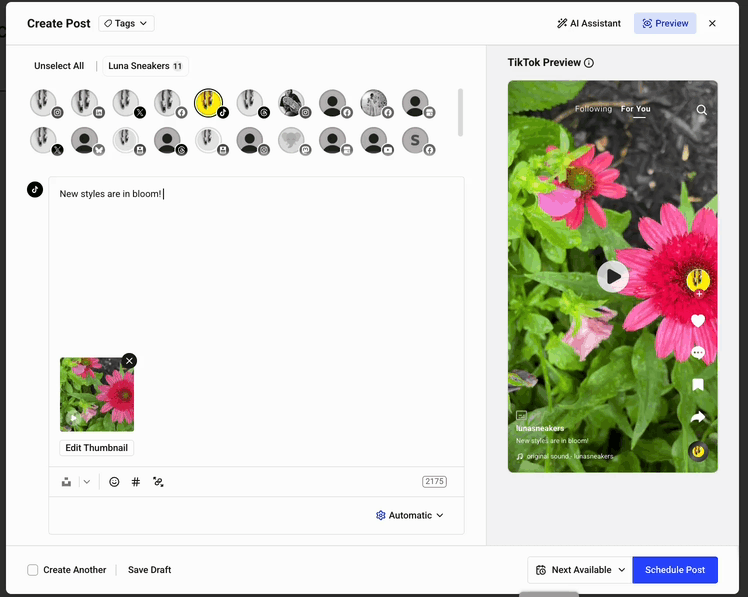Click the accounts list scrollbar
The width and height of the screenshot is (748, 597).
[x=460, y=112]
